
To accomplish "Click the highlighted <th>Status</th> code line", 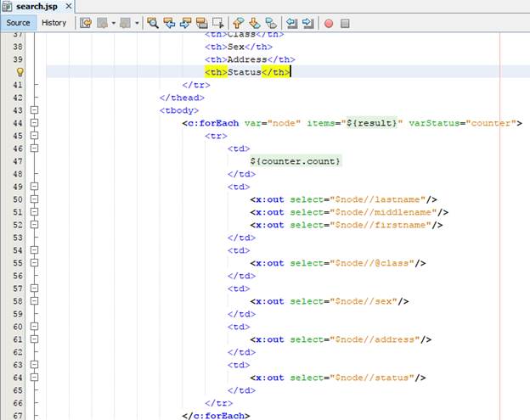I will 247,72.
